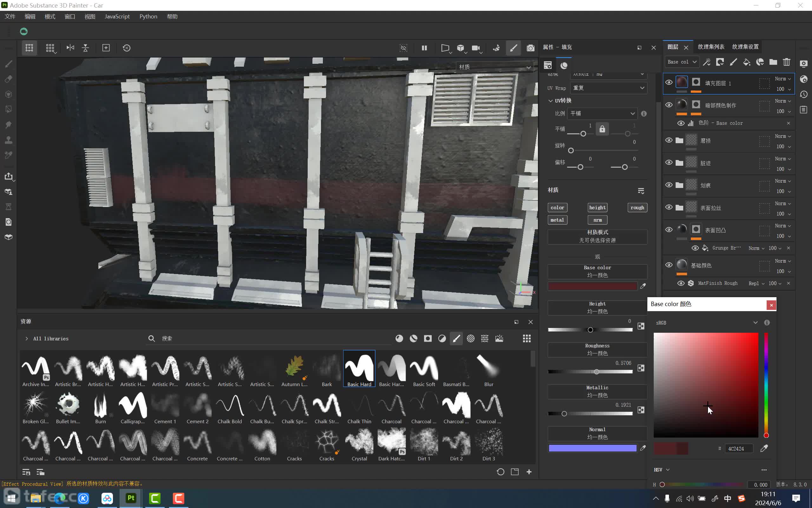Hide the 填充图层 1 layer
This screenshot has width=812, height=508.
(x=669, y=83)
